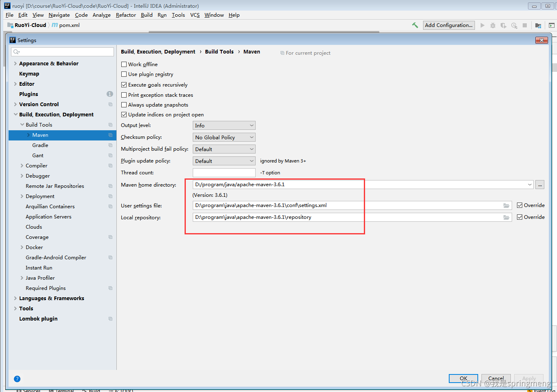Open the Refactor menu

tap(126, 15)
